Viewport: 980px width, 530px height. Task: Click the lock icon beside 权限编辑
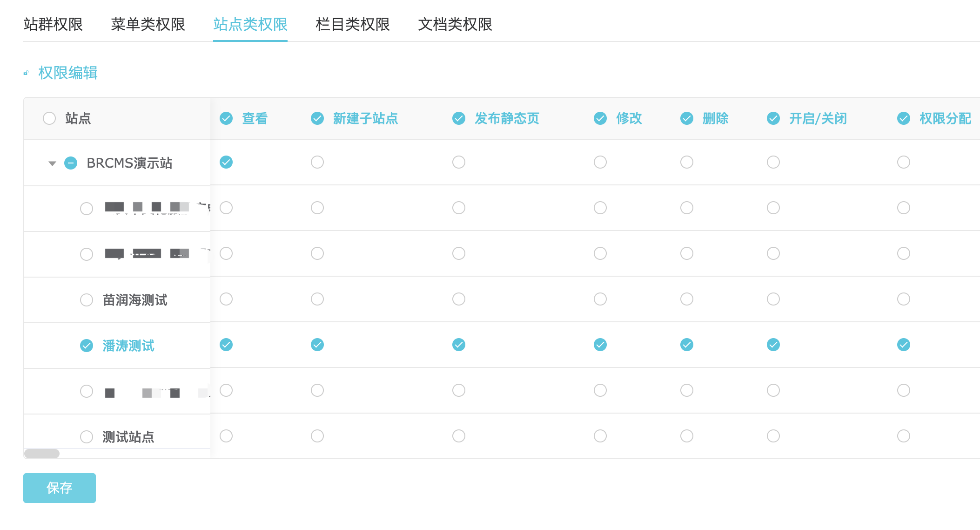[x=27, y=73]
